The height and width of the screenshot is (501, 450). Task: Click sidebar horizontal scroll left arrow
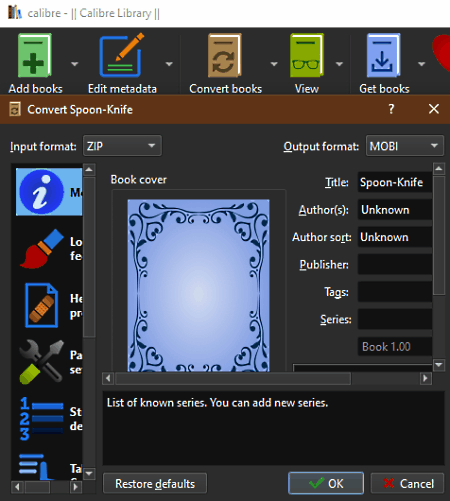pyautogui.click(x=17, y=487)
